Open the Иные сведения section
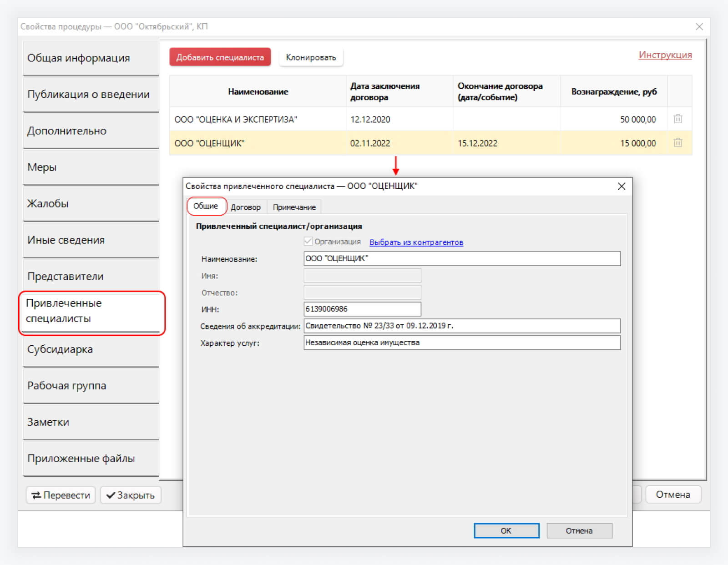Image resolution: width=728 pixels, height=565 pixels. 91,240
